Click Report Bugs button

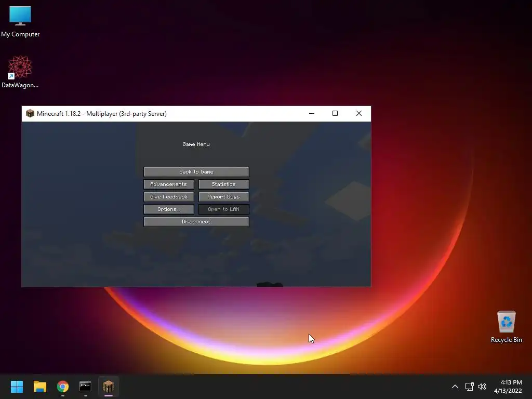223,197
